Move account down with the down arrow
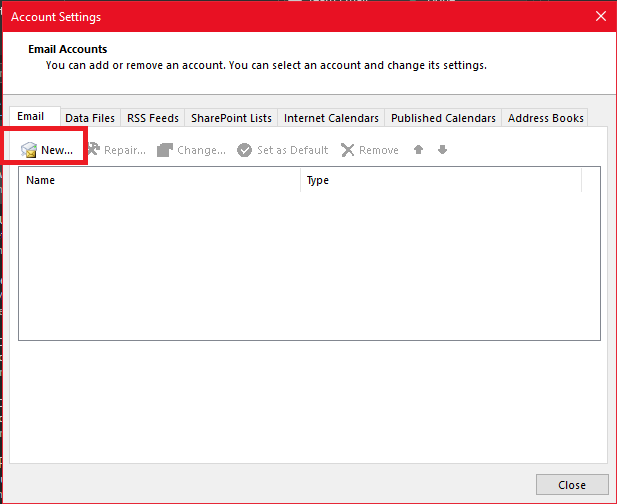The width and height of the screenshot is (617, 504). tap(442, 150)
